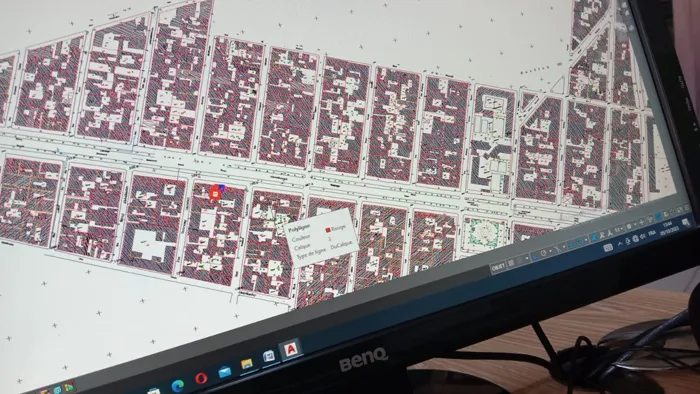This screenshot has width=700, height=394.
Task: Click the Rouge color swatch in tooltip
Action: [328, 230]
